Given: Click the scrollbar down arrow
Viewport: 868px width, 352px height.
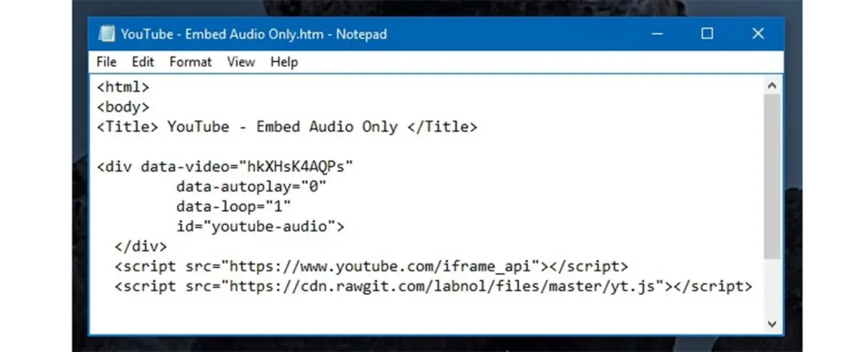Looking at the screenshot, I should coord(772,324).
